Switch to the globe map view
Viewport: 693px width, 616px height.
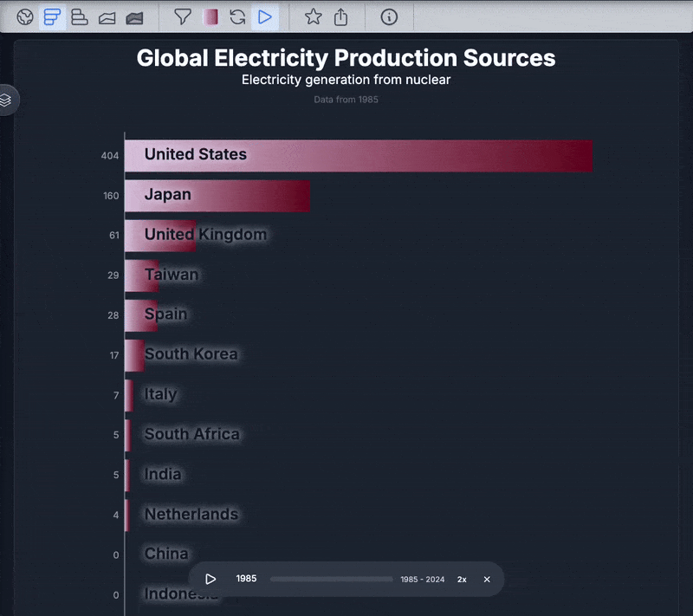point(25,16)
